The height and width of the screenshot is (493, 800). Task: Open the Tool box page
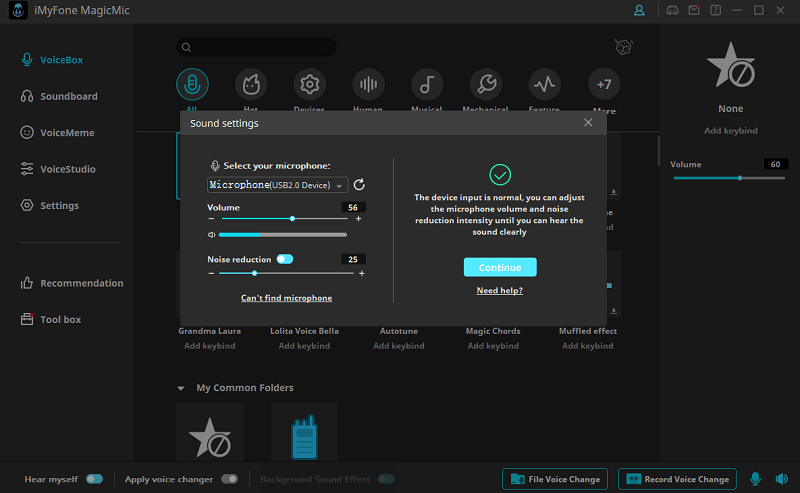pos(51,319)
